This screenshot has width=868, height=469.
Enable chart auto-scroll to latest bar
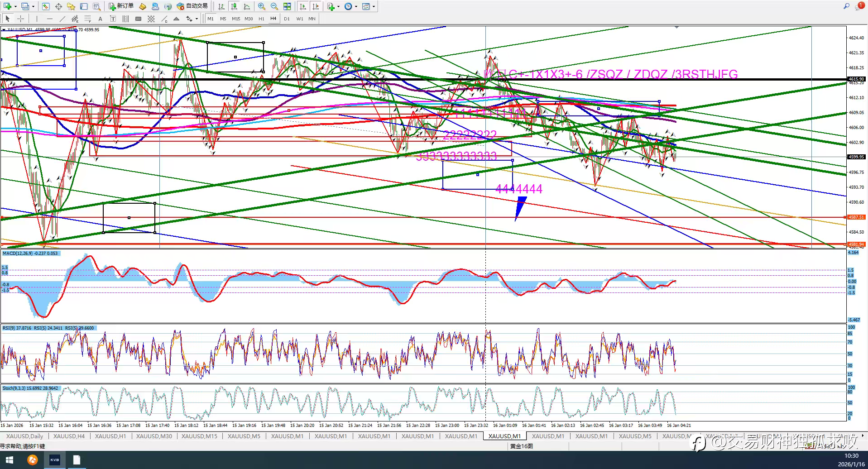click(303, 6)
